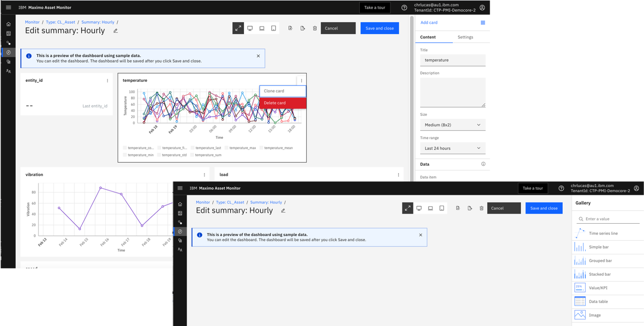This screenshot has height=326, width=644.
Task: Open the help question mark icon
Action: click(404, 7)
